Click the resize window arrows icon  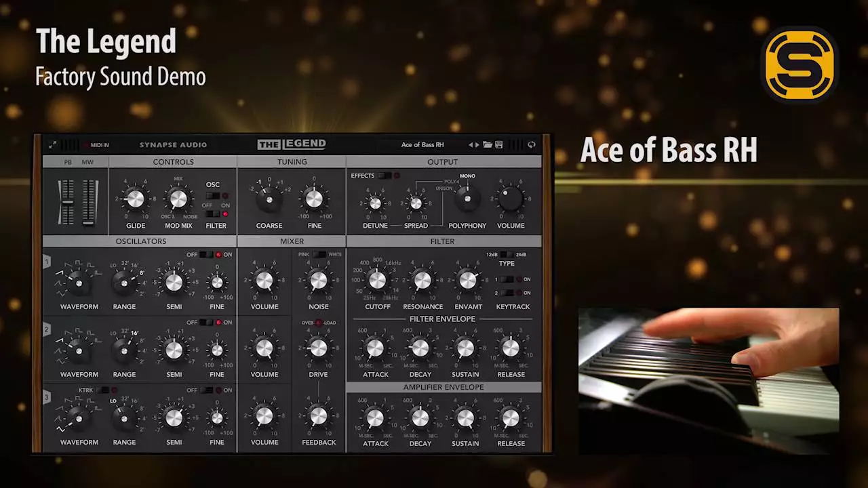(53, 145)
